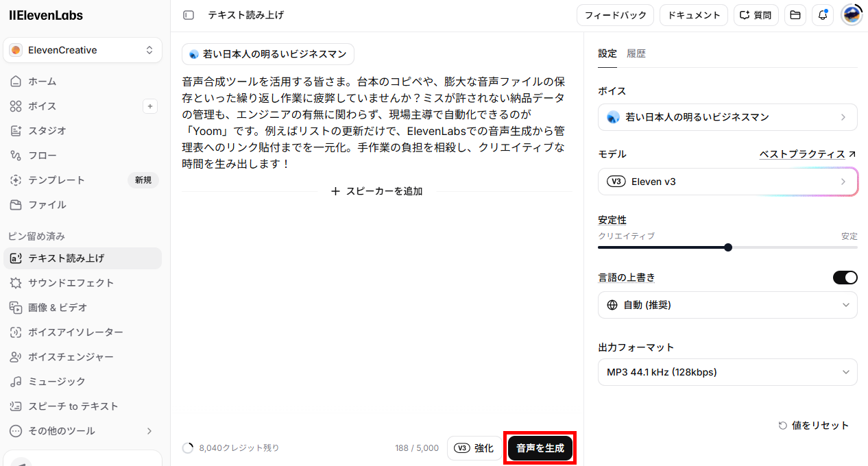This screenshot has height=466, width=868.
Task: Open the MP3 44.1 kHz output format dropdown
Action: click(x=727, y=372)
